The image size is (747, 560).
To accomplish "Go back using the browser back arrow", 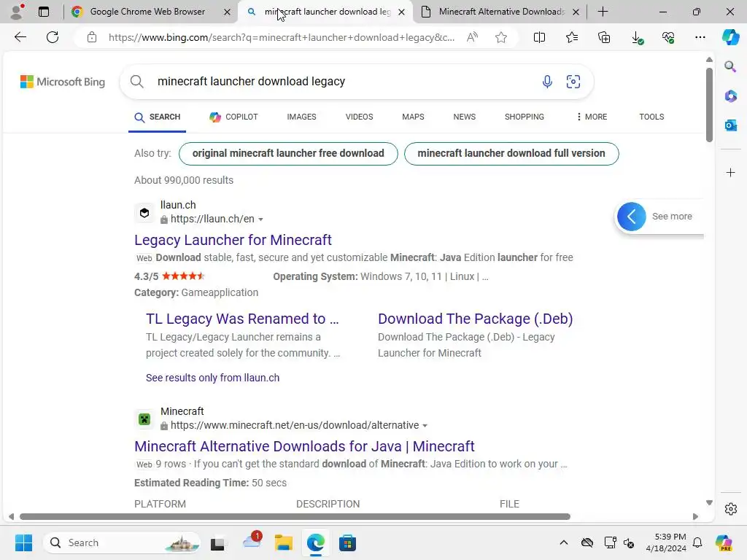I will point(20,37).
